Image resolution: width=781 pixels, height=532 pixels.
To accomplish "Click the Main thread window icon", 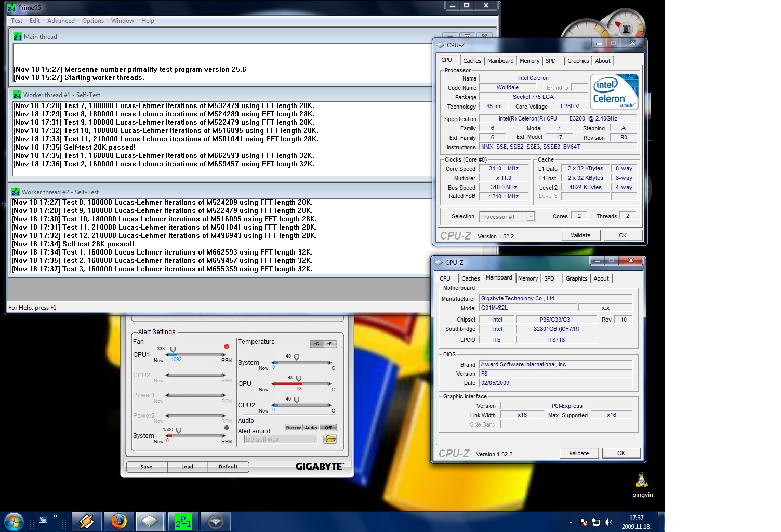I will [x=18, y=36].
